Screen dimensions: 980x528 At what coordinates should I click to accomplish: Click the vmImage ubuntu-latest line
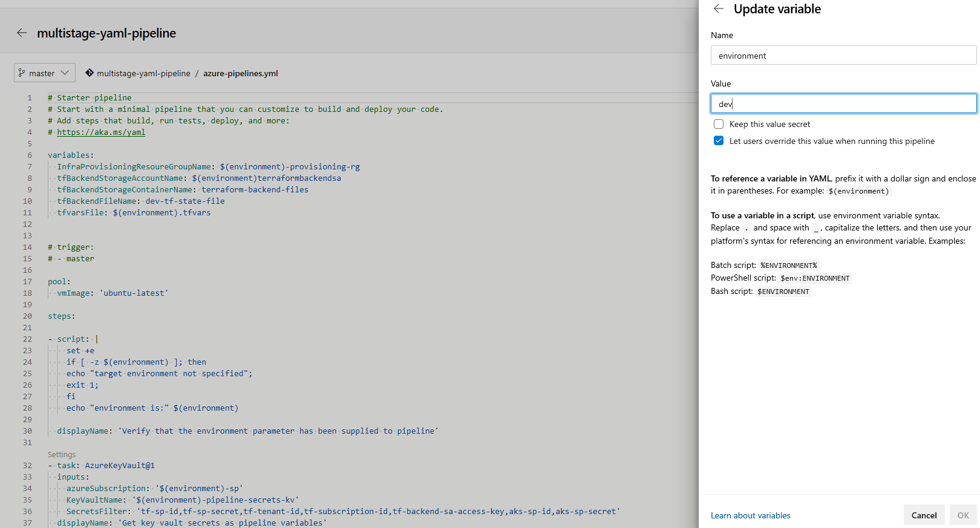click(113, 293)
